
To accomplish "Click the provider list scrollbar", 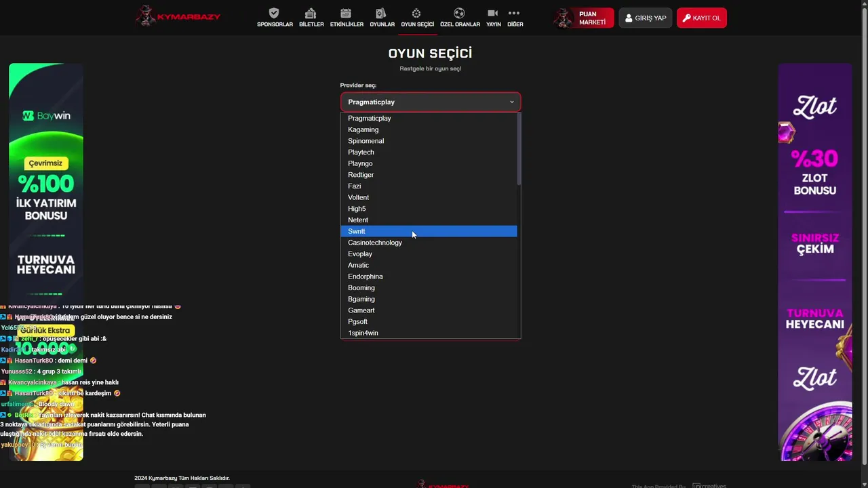I will point(519,149).
